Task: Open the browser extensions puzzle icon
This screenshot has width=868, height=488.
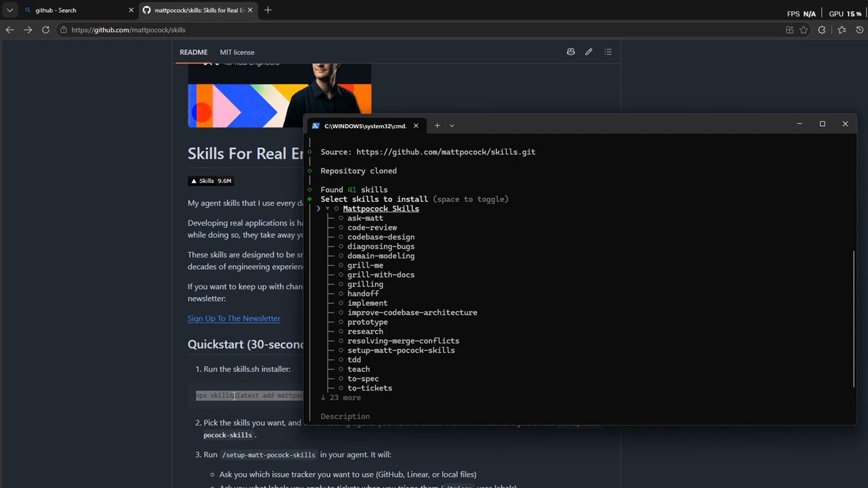Action: 822,30
